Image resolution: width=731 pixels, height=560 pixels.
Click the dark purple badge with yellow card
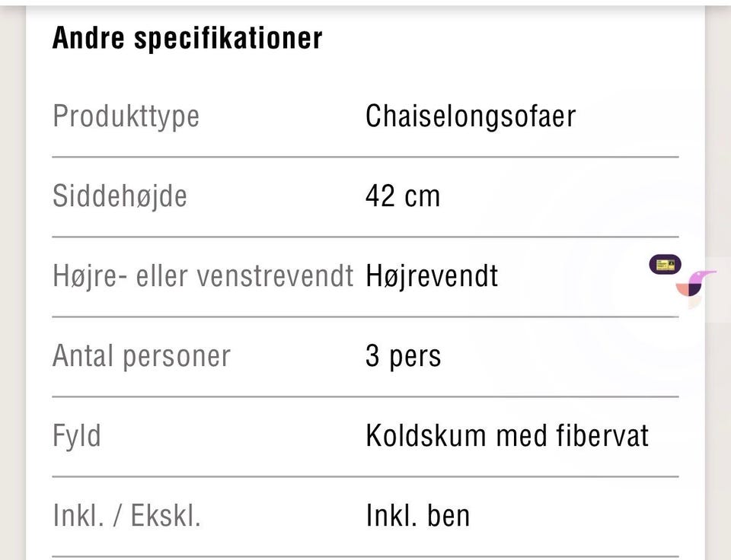(x=665, y=265)
